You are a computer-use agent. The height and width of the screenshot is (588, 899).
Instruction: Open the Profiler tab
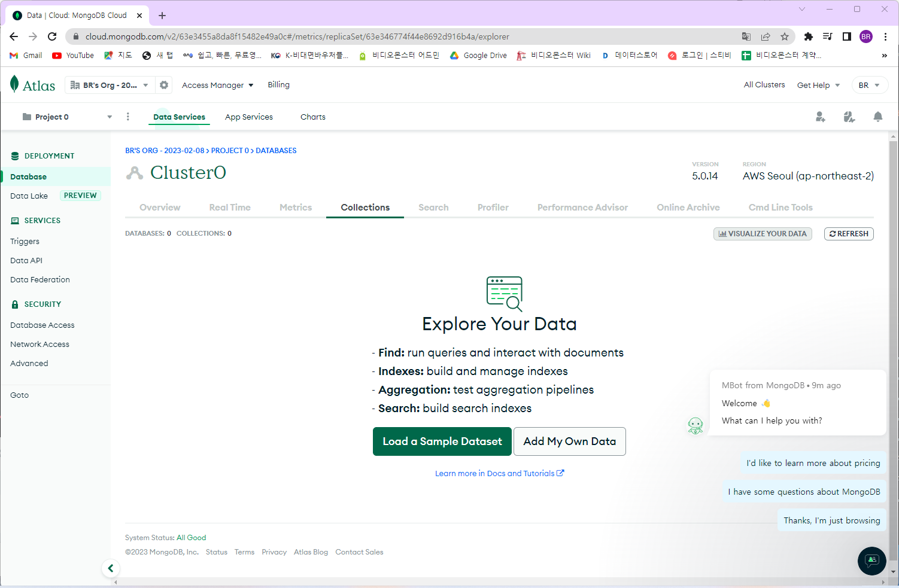[x=493, y=208]
